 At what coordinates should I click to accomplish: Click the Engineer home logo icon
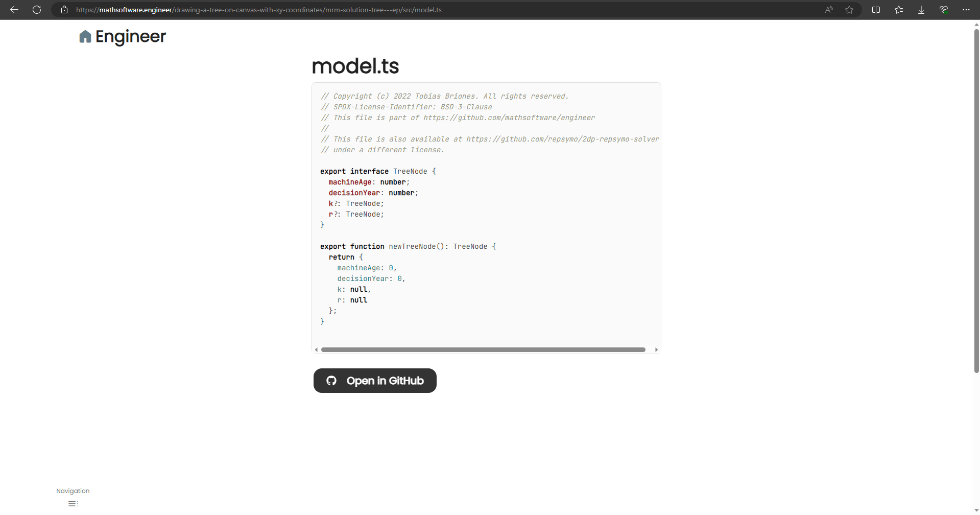(x=85, y=36)
